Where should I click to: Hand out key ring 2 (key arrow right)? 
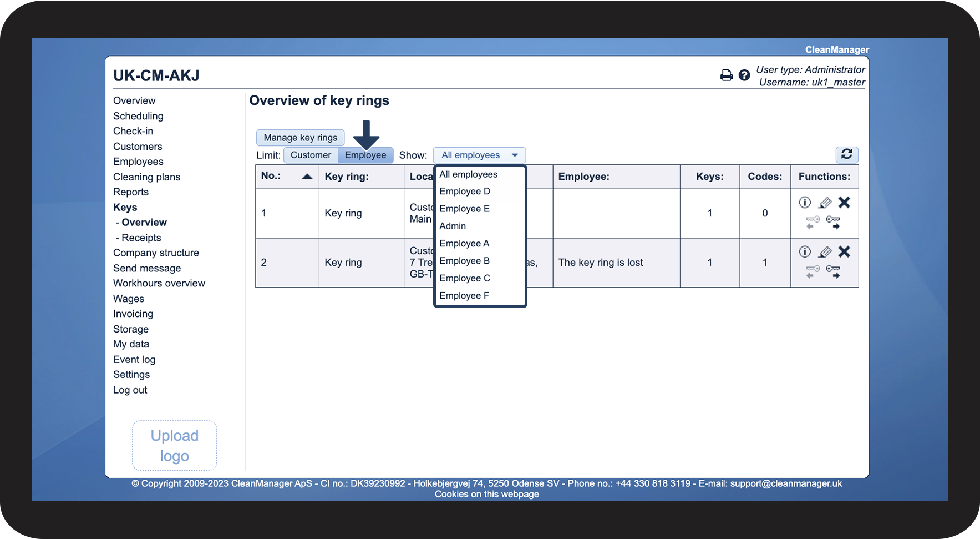tap(833, 271)
